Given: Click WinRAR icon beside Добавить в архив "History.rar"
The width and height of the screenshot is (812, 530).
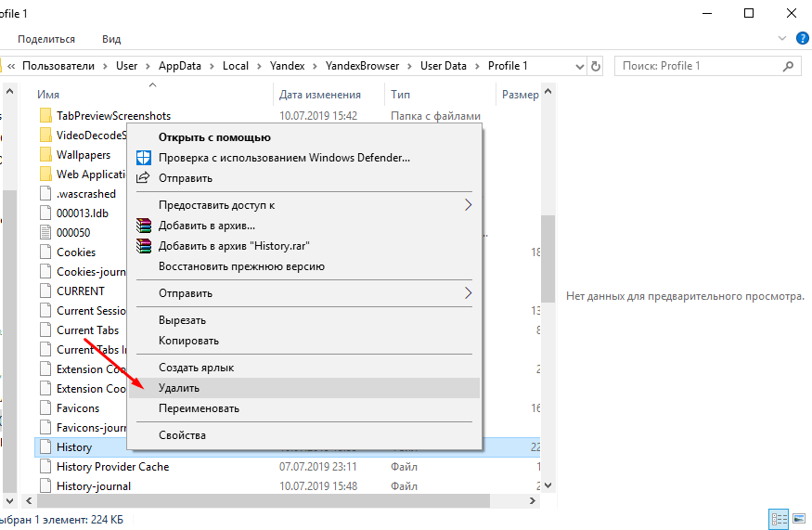Looking at the screenshot, I should pos(144,246).
